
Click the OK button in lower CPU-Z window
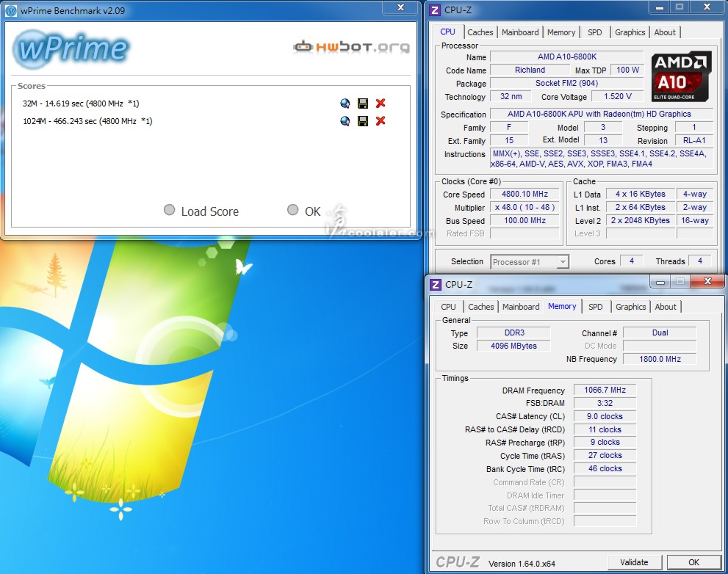point(693,562)
